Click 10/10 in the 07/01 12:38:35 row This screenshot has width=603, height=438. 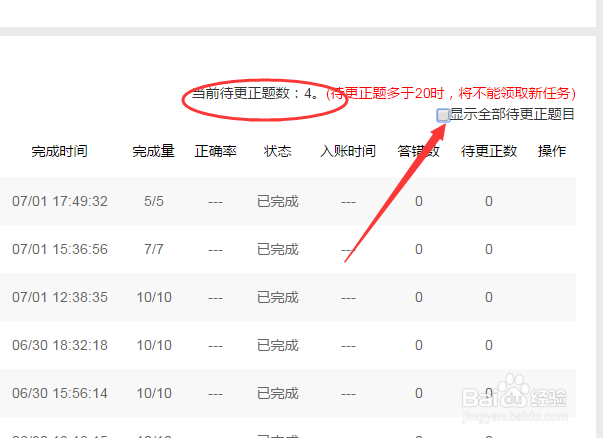(x=154, y=297)
